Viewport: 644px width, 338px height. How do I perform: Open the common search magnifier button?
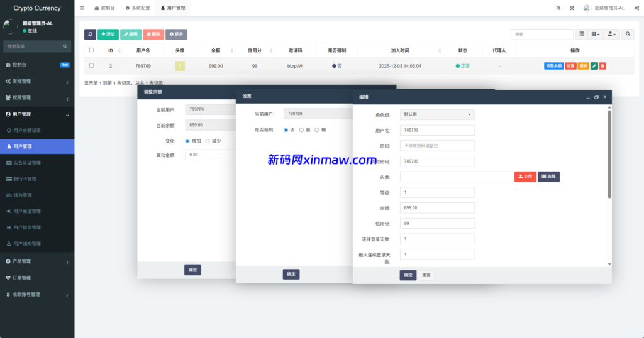(x=628, y=34)
